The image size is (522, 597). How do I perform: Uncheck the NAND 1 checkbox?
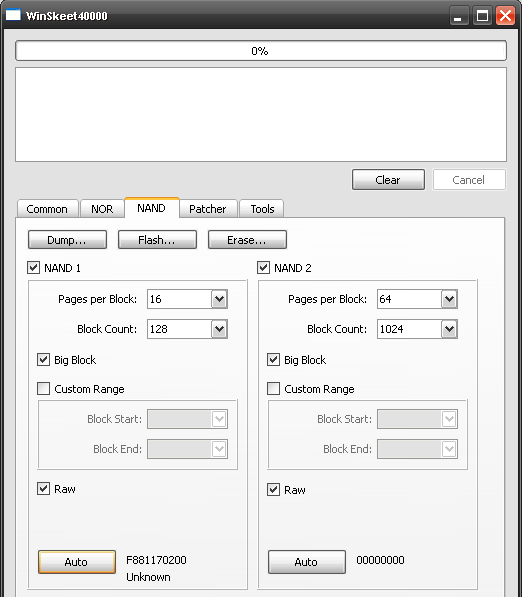click(x=34, y=268)
